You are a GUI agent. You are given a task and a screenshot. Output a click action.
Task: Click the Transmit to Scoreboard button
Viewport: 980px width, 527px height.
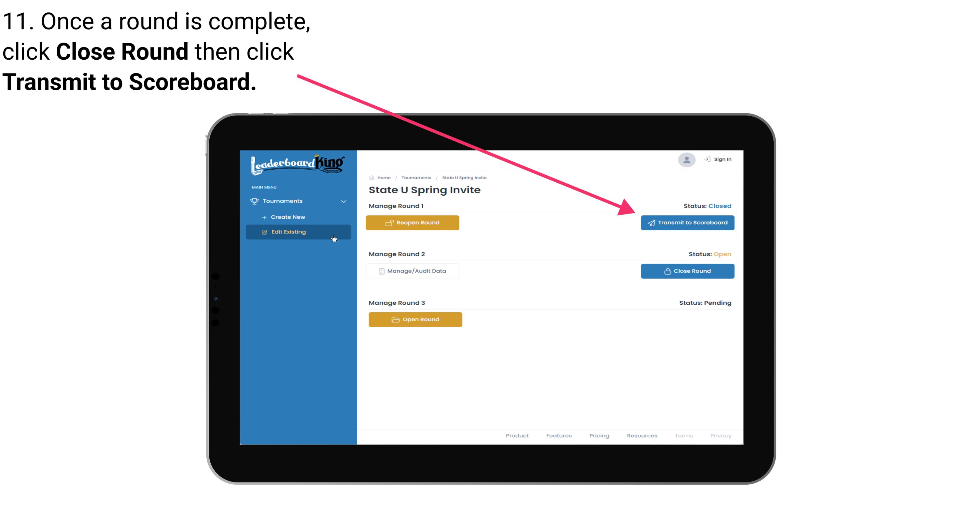(687, 223)
